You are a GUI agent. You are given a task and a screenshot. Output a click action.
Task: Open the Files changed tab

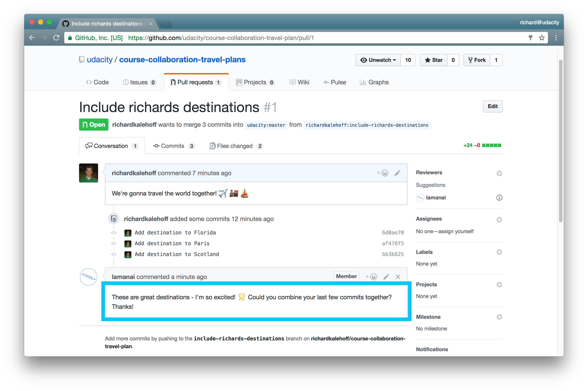235,146
